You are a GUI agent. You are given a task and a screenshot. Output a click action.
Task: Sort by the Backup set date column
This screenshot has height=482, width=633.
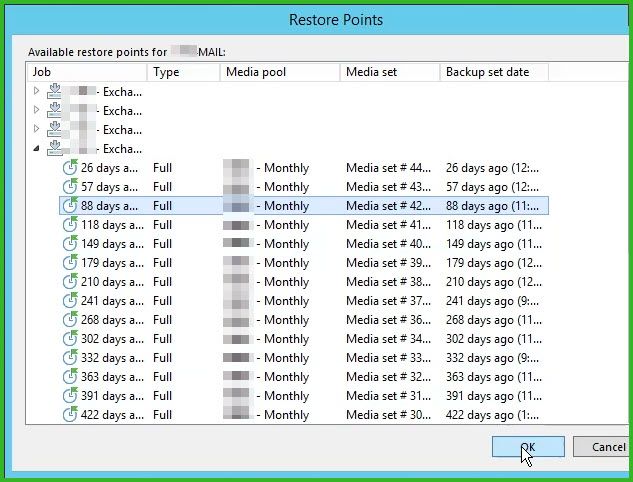493,72
